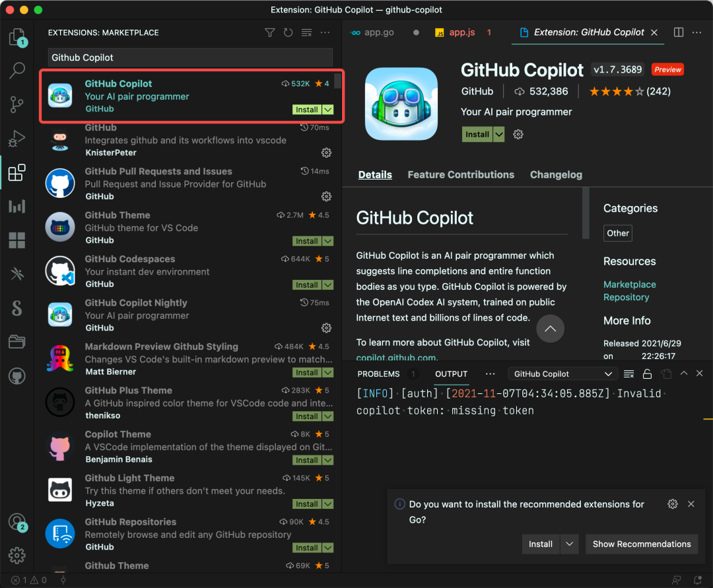Open the GitHub Copilot output channel dropdown
Viewport: 713px width, 588px height.
point(562,374)
